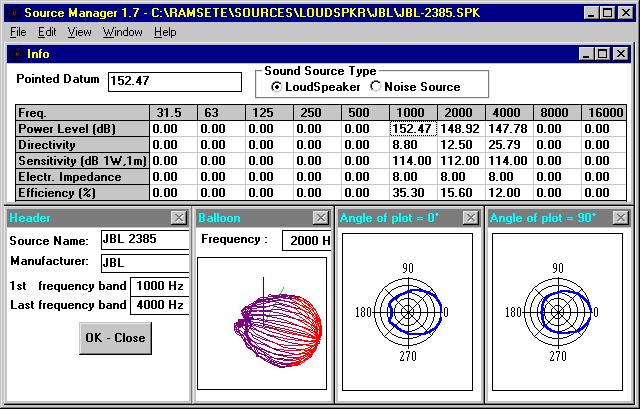
Task: Select Power Level cell 147.78 at 4000 Hz
Action: click(x=509, y=129)
